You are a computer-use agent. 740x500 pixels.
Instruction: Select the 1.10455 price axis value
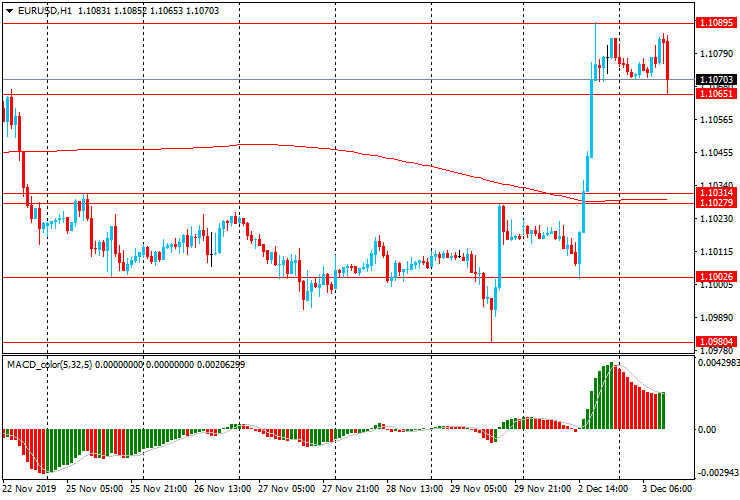(x=717, y=153)
